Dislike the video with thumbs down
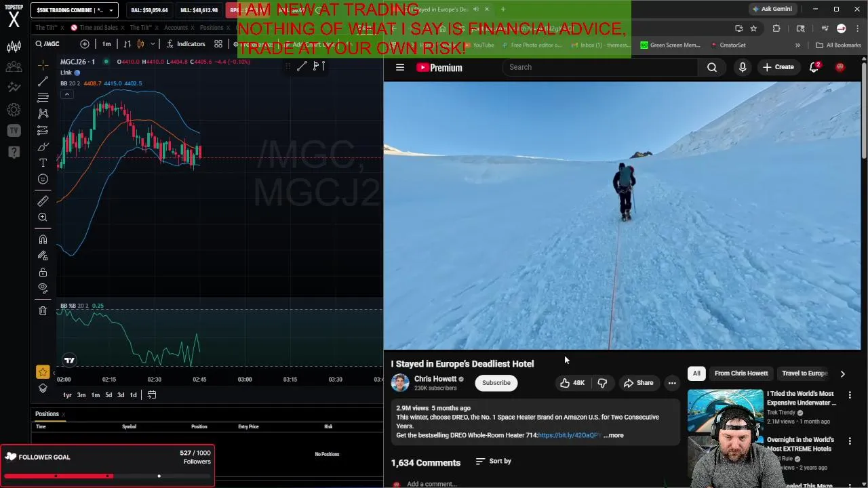The image size is (868, 488). [602, 383]
